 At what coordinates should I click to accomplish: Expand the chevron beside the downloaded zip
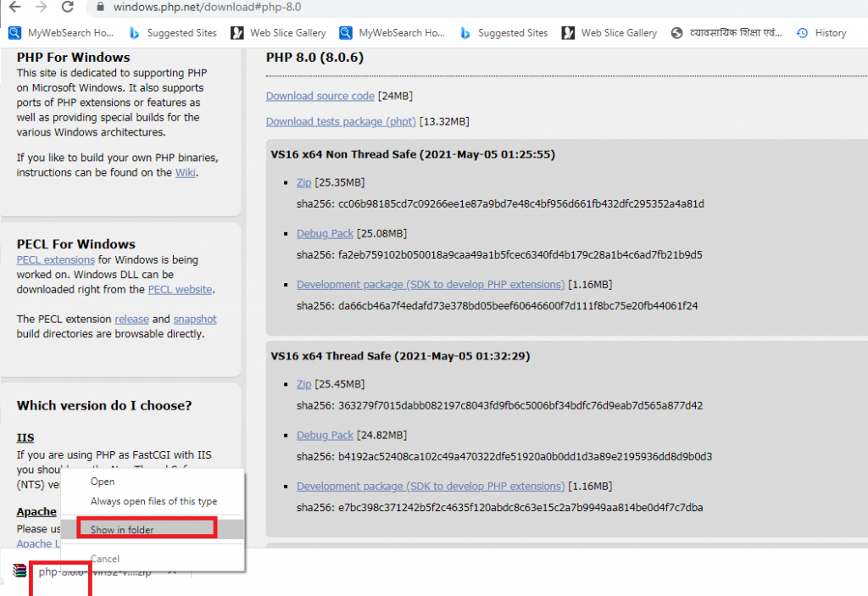tap(171, 571)
